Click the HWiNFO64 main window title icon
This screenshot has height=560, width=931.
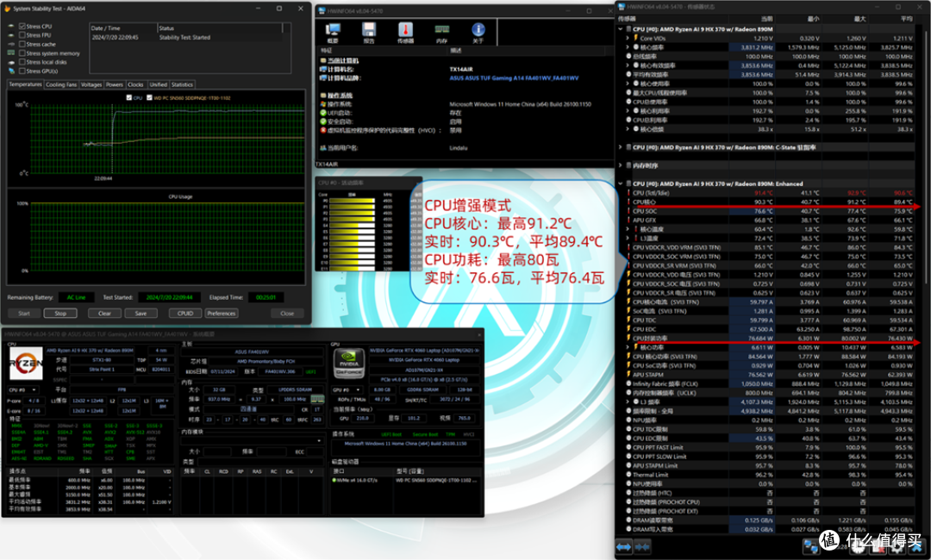(322, 10)
